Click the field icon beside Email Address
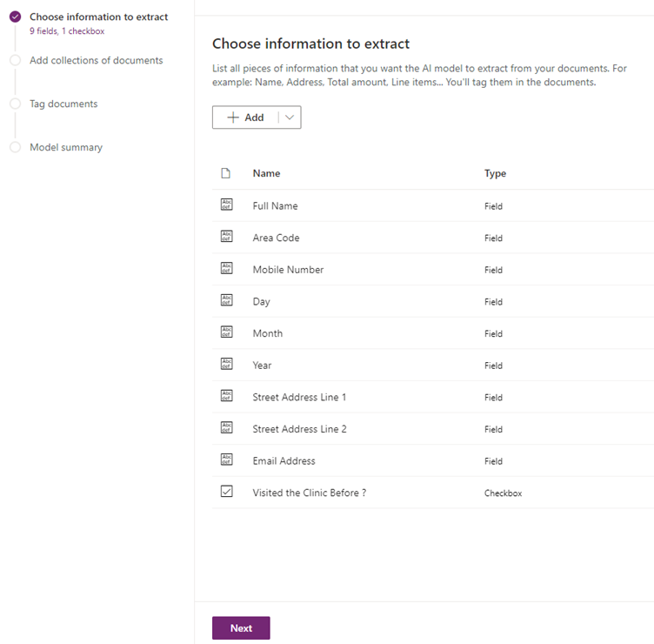The height and width of the screenshot is (644, 654). 226,460
